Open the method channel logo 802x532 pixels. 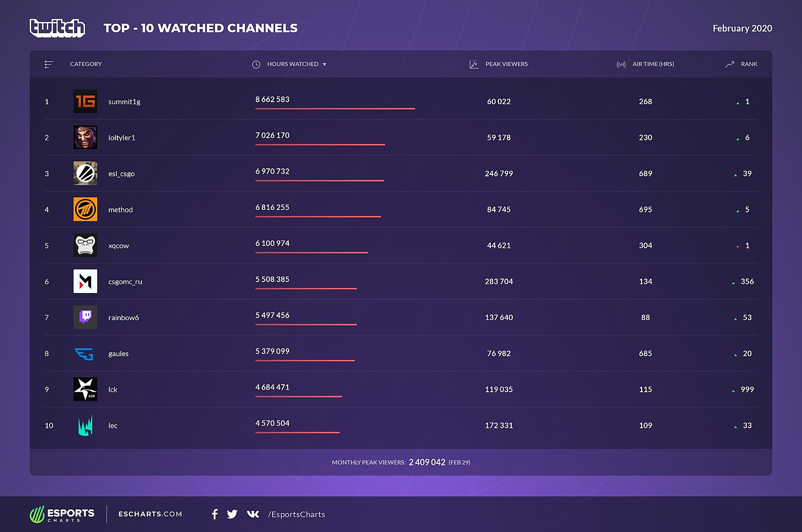coord(85,209)
